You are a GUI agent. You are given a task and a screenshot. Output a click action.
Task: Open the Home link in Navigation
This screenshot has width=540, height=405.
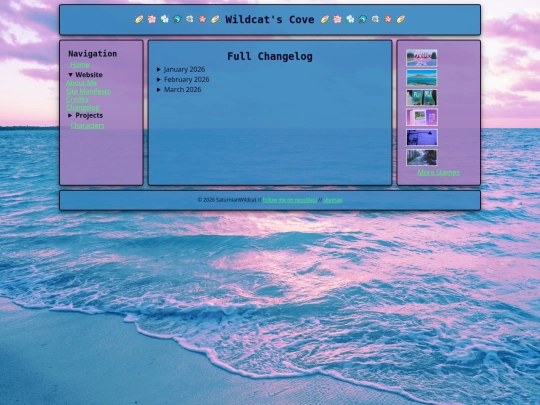[x=80, y=65]
